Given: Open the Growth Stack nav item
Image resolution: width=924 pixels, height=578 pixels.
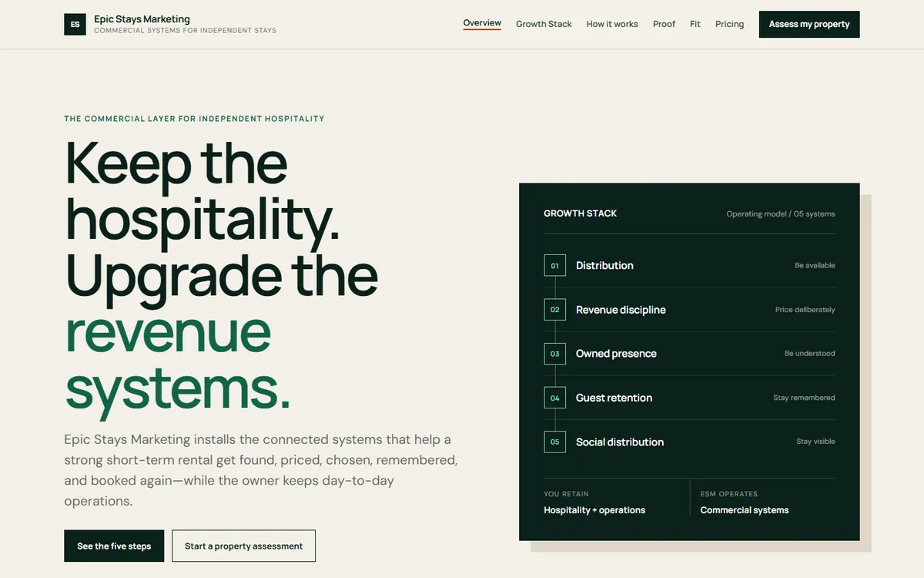Looking at the screenshot, I should [544, 24].
